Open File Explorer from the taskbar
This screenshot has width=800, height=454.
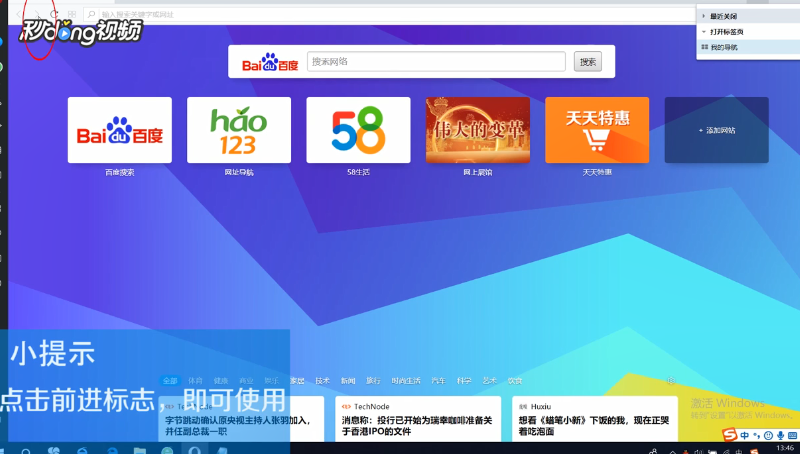click(x=139, y=451)
